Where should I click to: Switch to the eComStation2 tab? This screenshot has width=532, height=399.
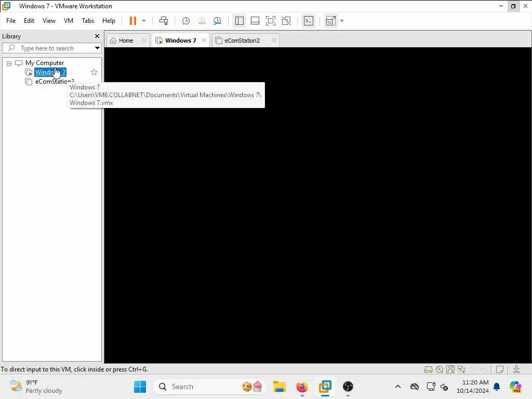[242, 41]
